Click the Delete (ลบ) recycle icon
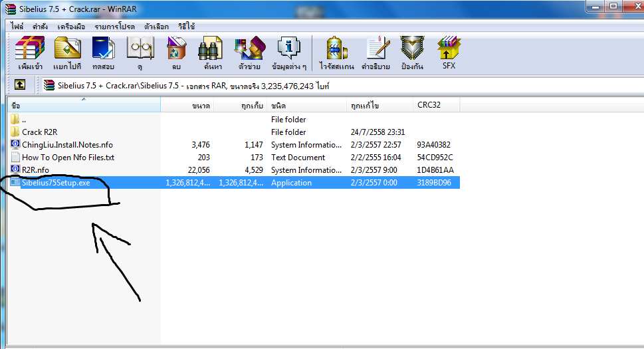644x349 pixels. pyautogui.click(x=176, y=48)
